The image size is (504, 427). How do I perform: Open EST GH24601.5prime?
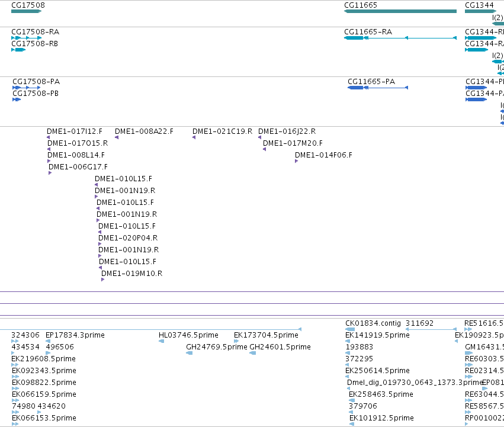click(253, 353)
